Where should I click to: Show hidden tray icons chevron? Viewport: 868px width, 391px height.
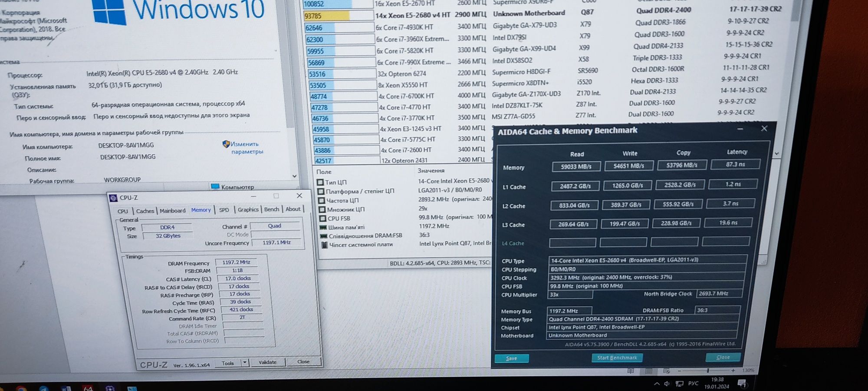click(x=657, y=384)
